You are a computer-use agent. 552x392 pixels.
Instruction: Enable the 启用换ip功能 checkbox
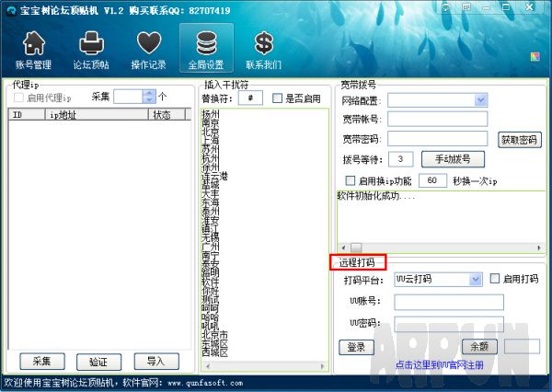351,180
